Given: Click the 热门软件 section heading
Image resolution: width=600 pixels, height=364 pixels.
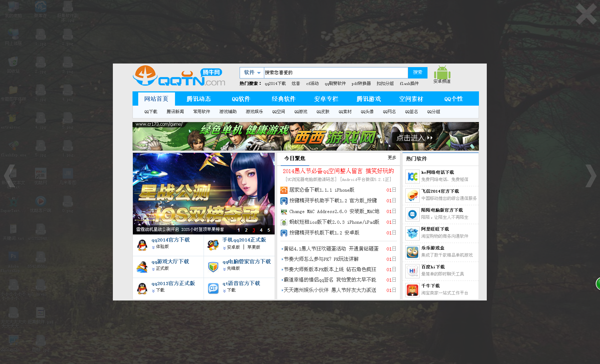Looking at the screenshot, I should [416, 159].
